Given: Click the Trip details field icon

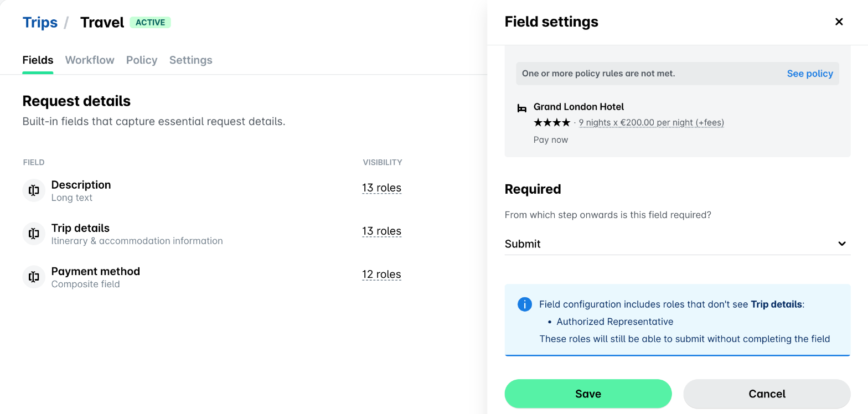Looking at the screenshot, I should pyautogui.click(x=34, y=234).
